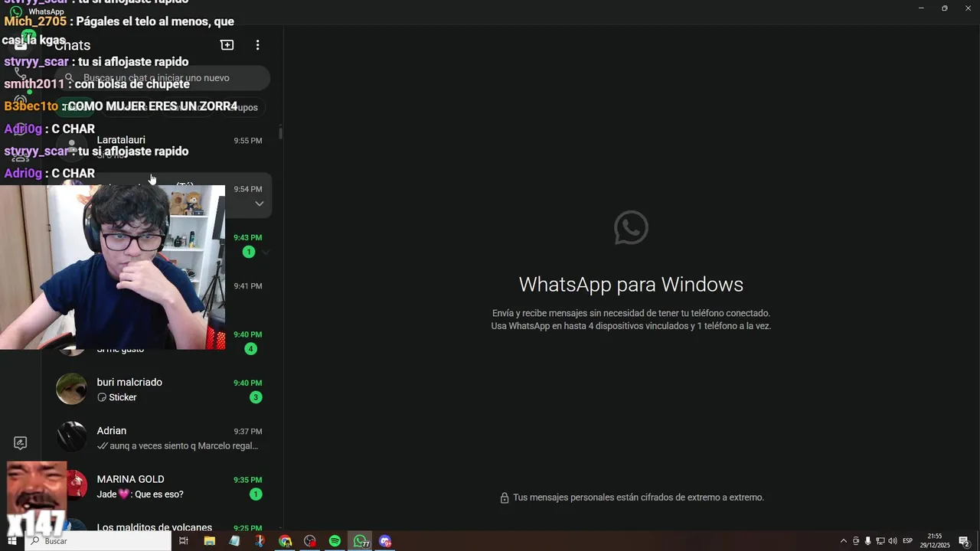Click the 9:55 PM timestamp on Laratalauri
The width and height of the screenshot is (980, 551).
point(248,141)
